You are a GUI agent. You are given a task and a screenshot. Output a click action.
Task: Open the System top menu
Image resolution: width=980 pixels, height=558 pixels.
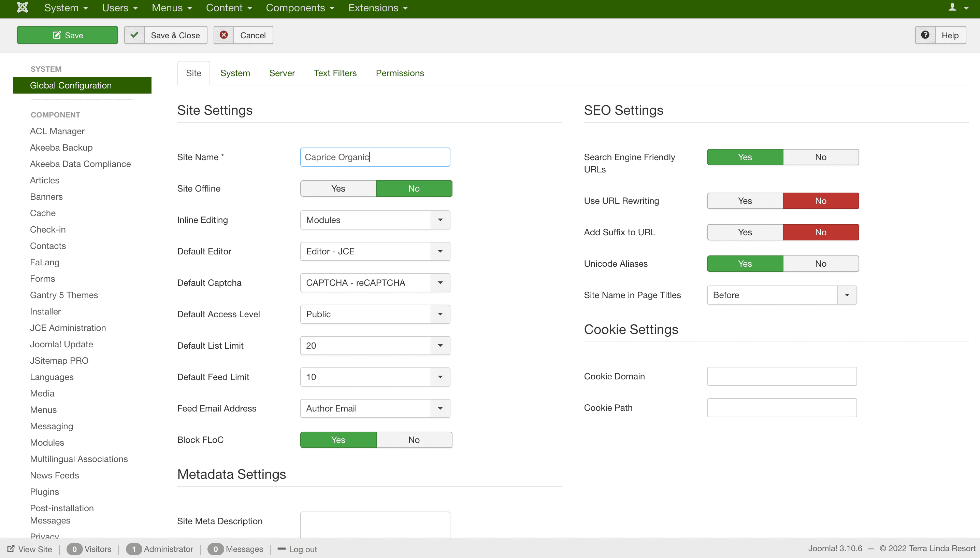click(x=66, y=8)
